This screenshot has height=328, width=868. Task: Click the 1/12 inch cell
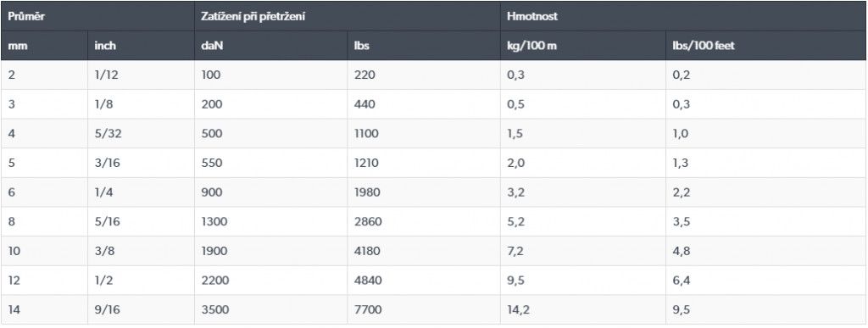point(141,75)
